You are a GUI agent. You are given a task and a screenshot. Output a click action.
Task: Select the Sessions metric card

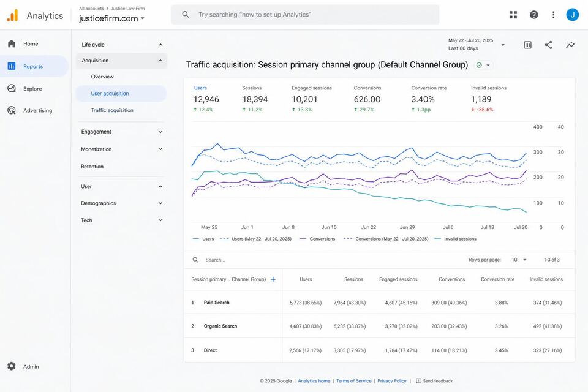(255, 99)
